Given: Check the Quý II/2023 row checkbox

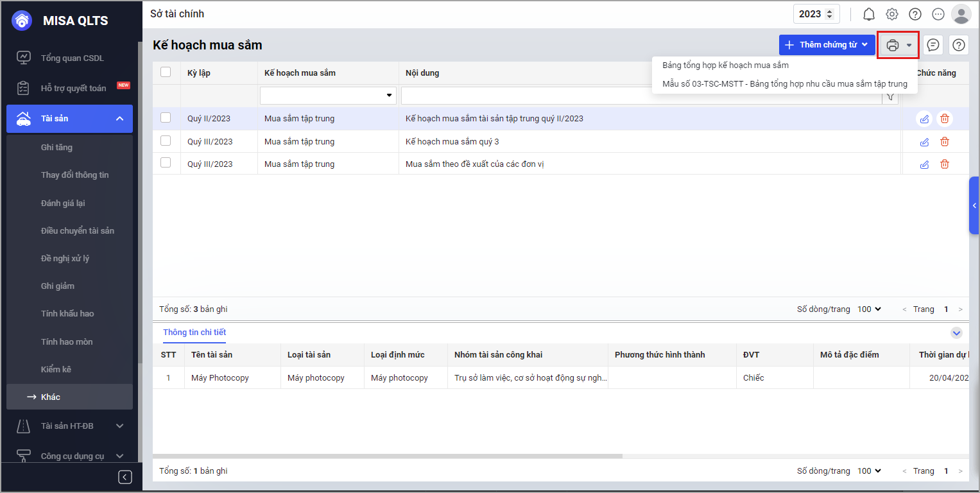Looking at the screenshot, I should [x=166, y=118].
